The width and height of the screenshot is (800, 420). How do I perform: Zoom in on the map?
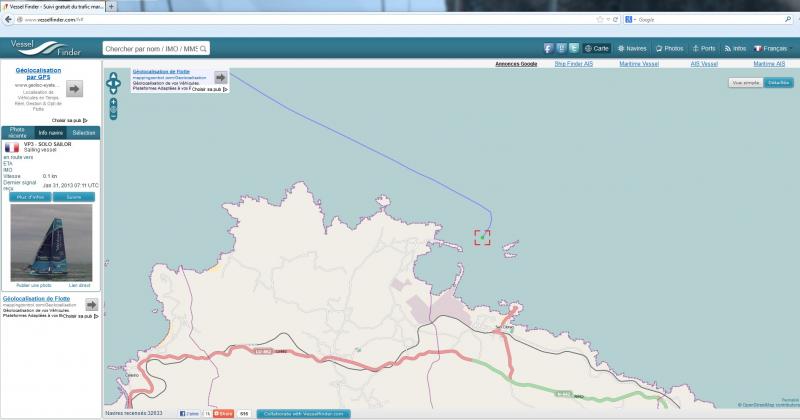113,102
